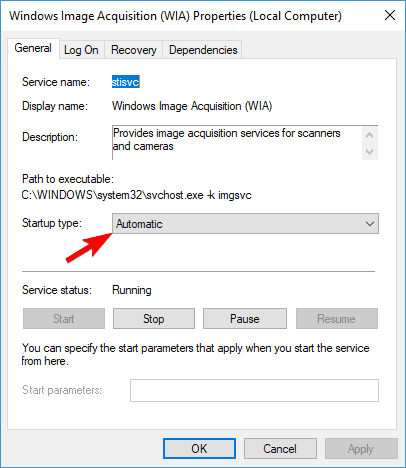Click the Startup type dropdown arrow
The width and height of the screenshot is (406, 468).
pyautogui.click(x=370, y=224)
